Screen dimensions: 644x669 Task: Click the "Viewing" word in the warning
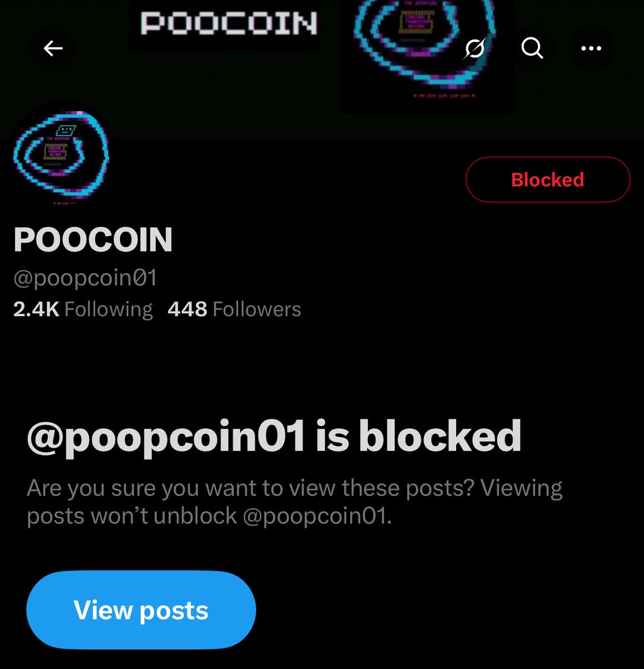(x=521, y=489)
